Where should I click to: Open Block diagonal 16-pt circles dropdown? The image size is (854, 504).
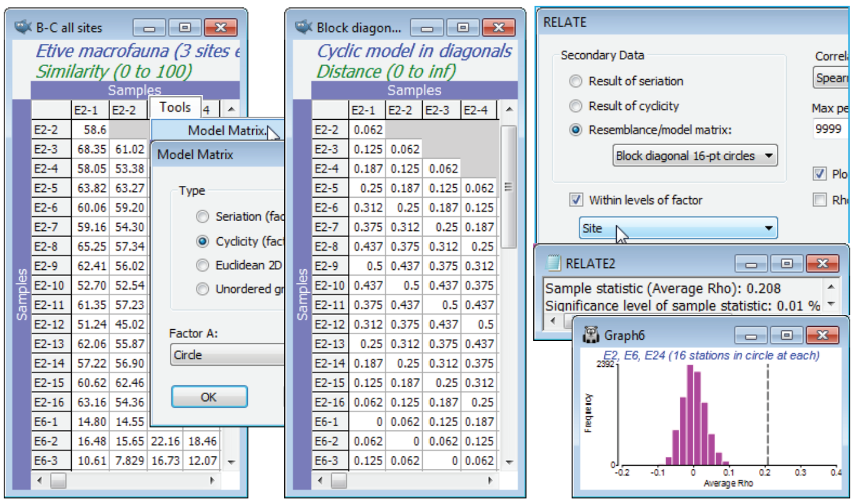click(x=695, y=156)
